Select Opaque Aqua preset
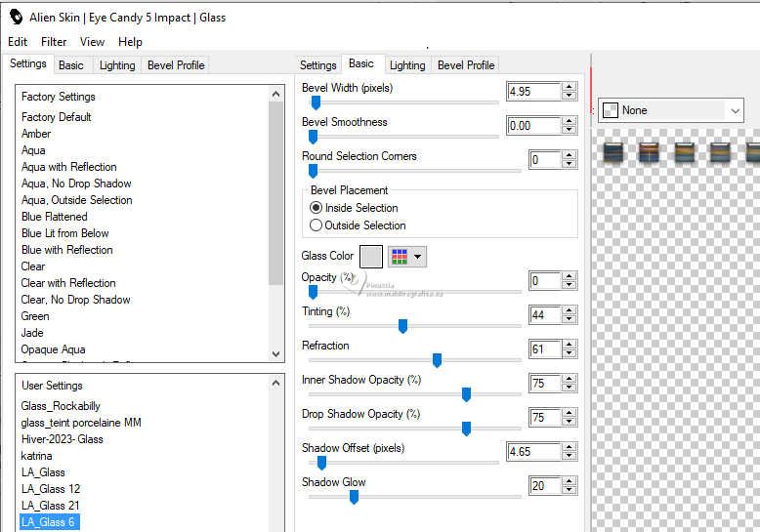The height and width of the screenshot is (532, 760). tap(54, 349)
